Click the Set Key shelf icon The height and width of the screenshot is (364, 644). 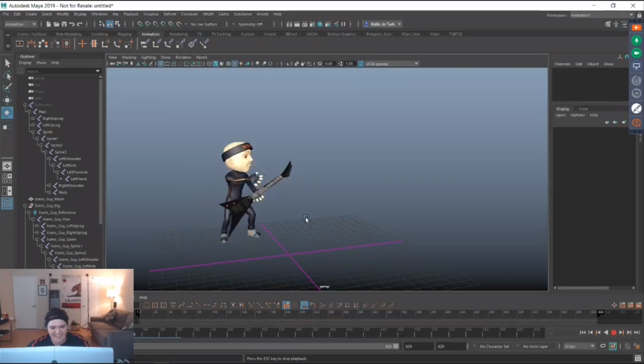pyautogui.click(x=82, y=44)
